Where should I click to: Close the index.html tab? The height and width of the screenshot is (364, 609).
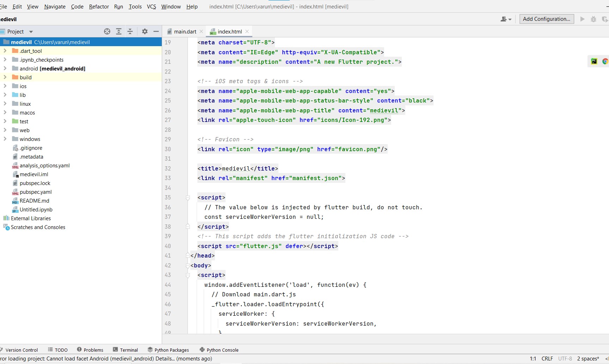tap(247, 31)
